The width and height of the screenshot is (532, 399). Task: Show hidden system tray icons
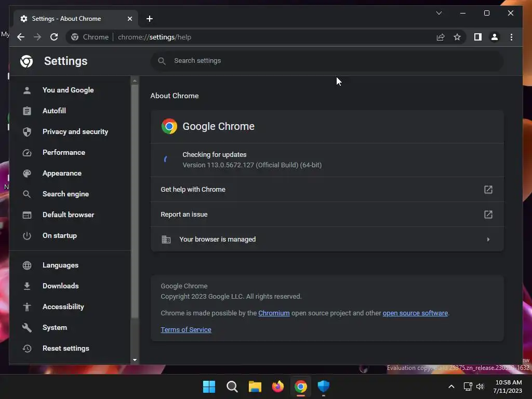pos(451,387)
